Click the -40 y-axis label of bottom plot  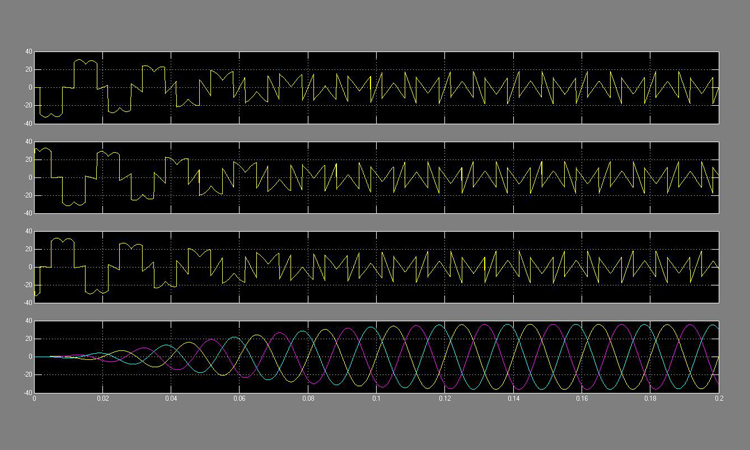[27, 392]
